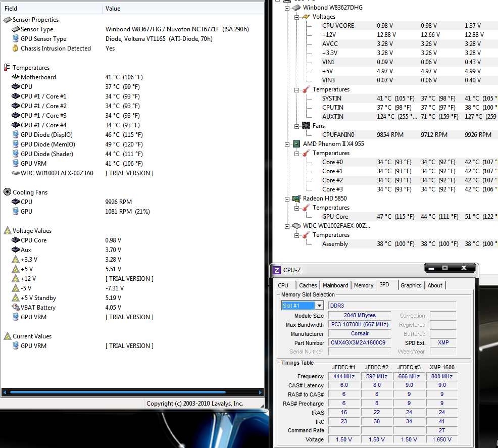The image size is (498, 448).
Task: Click the Sensor Type row icon
Action: click(15, 29)
